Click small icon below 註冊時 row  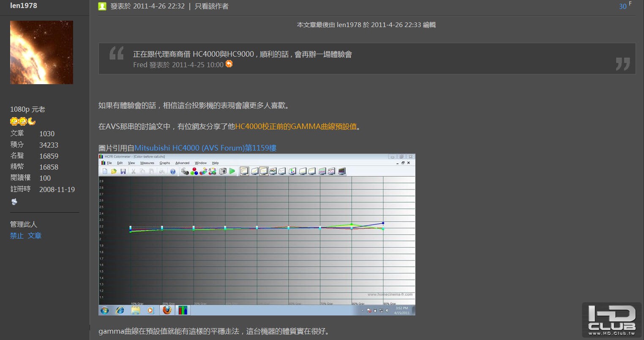[x=14, y=202]
